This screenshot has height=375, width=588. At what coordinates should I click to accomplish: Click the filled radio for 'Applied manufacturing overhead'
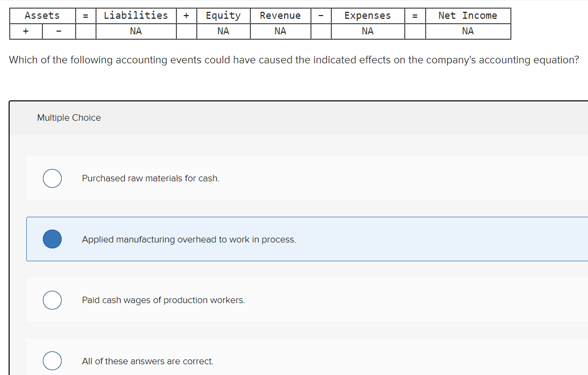[x=52, y=239]
